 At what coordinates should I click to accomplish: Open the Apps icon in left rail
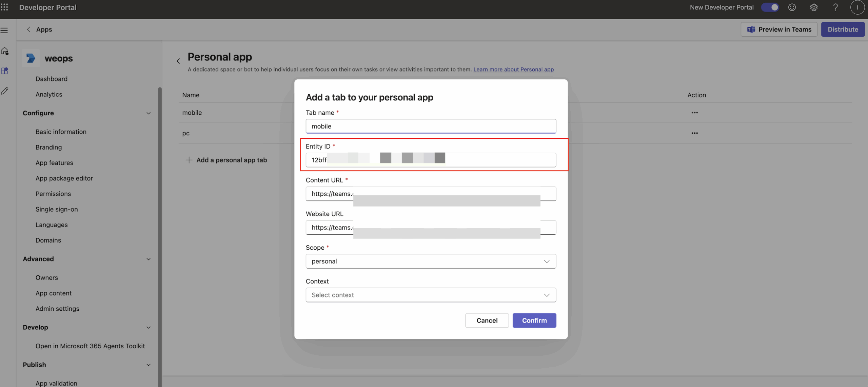pyautogui.click(x=5, y=71)
